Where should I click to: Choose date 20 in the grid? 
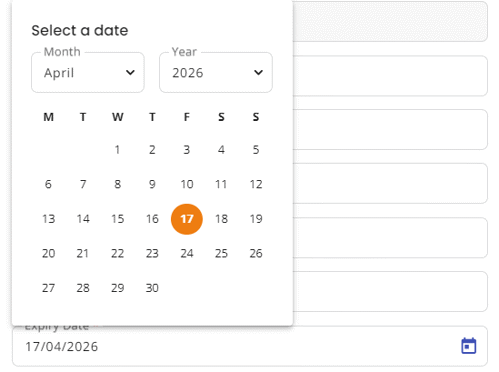[x=48, y=254]
